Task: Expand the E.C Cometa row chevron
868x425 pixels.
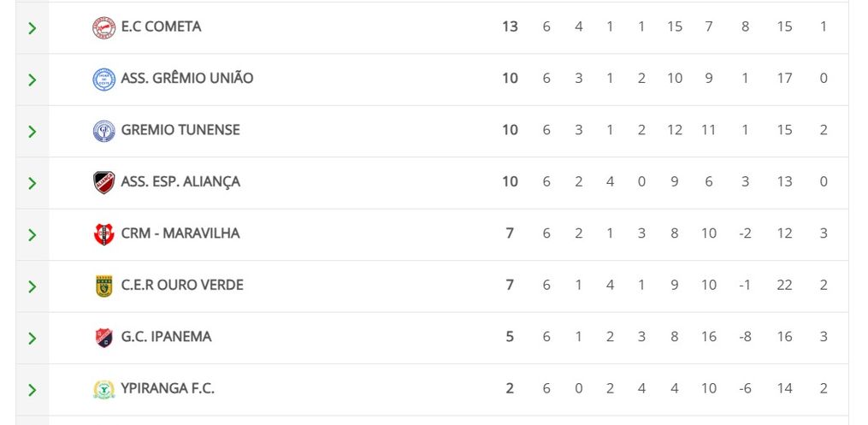Action: coord(32,28)
